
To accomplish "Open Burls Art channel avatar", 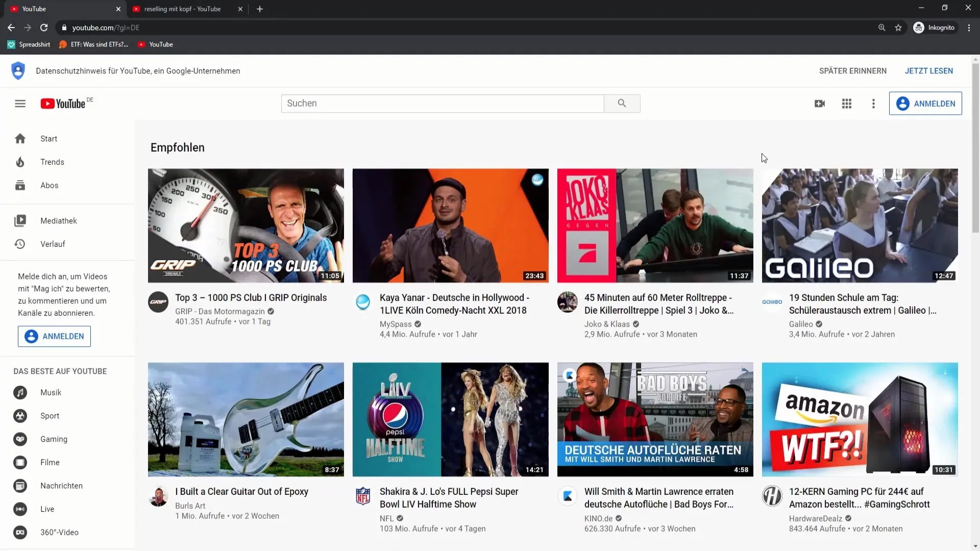I will (x=158, y=495).
